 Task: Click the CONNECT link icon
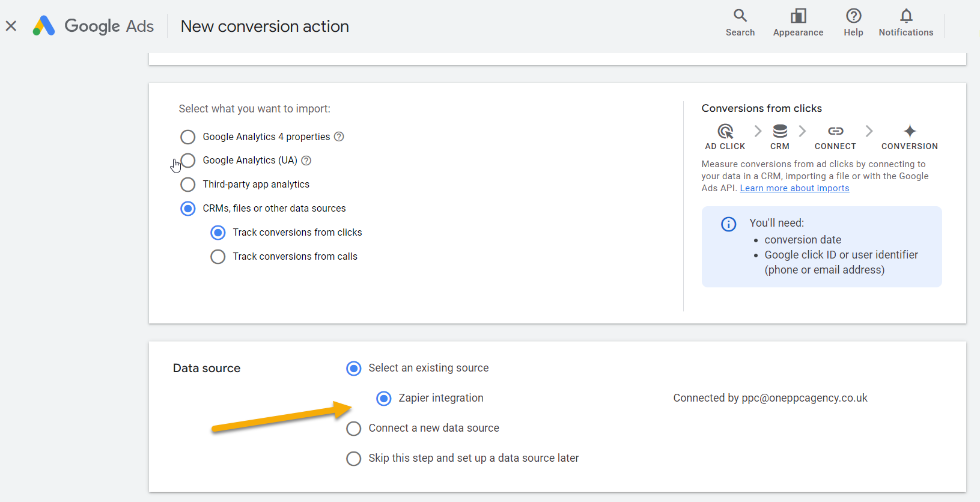(835, 131)
